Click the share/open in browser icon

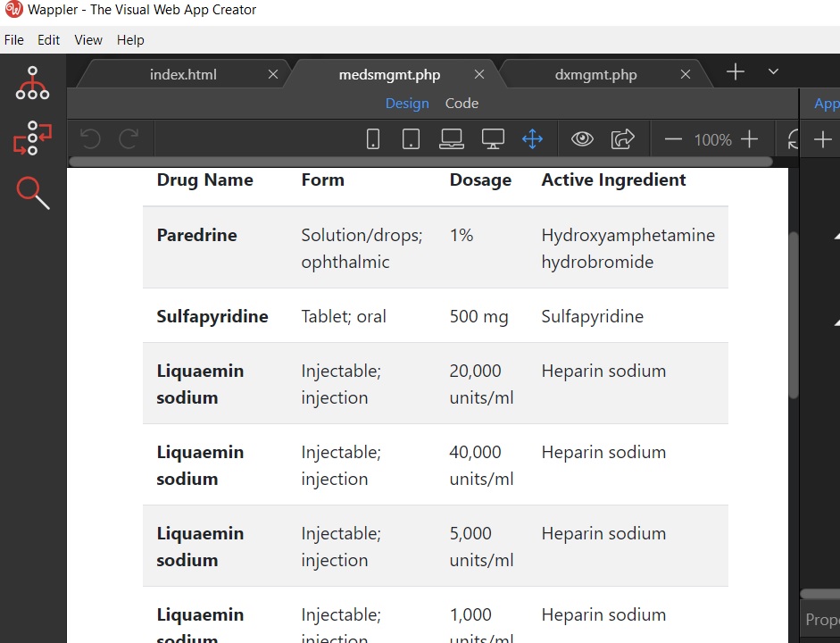pyautogui.click(x=622, y=139)
